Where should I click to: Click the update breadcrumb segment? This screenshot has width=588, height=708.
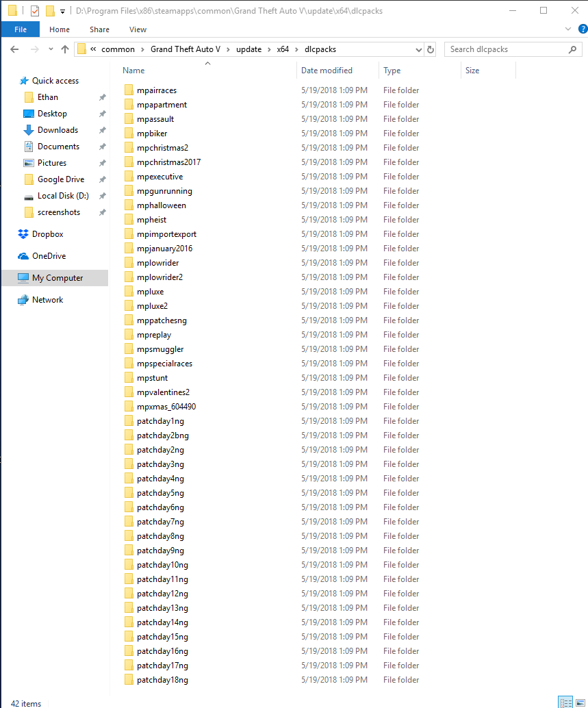[x=248, y=49]
